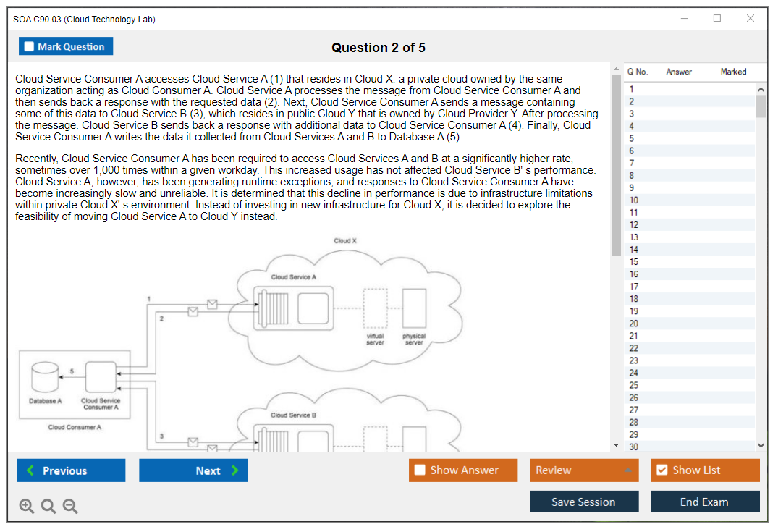
Task: Click the question panel scroll down arrow
Action: point(616,446)
